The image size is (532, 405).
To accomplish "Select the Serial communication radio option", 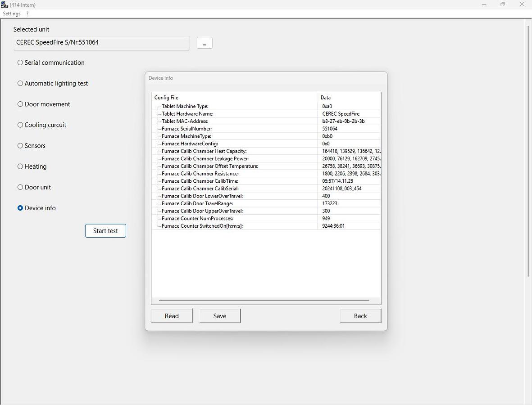I will pos(20,63).
